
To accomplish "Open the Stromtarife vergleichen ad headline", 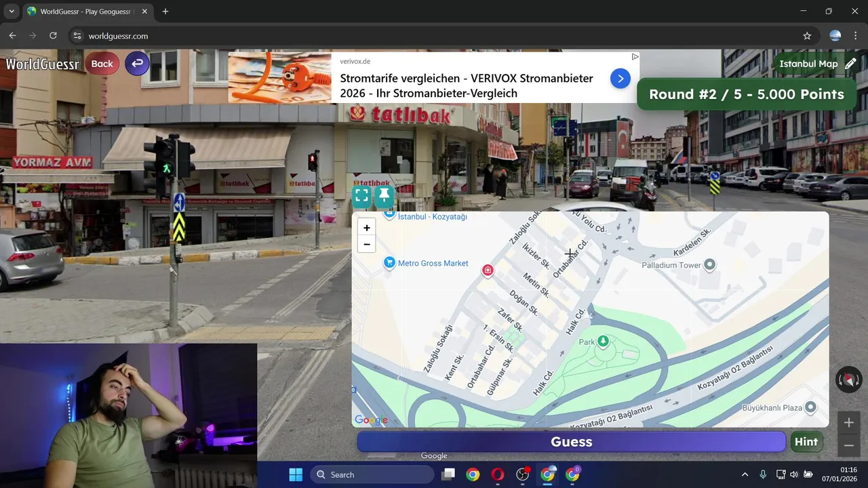I will 467,85.
